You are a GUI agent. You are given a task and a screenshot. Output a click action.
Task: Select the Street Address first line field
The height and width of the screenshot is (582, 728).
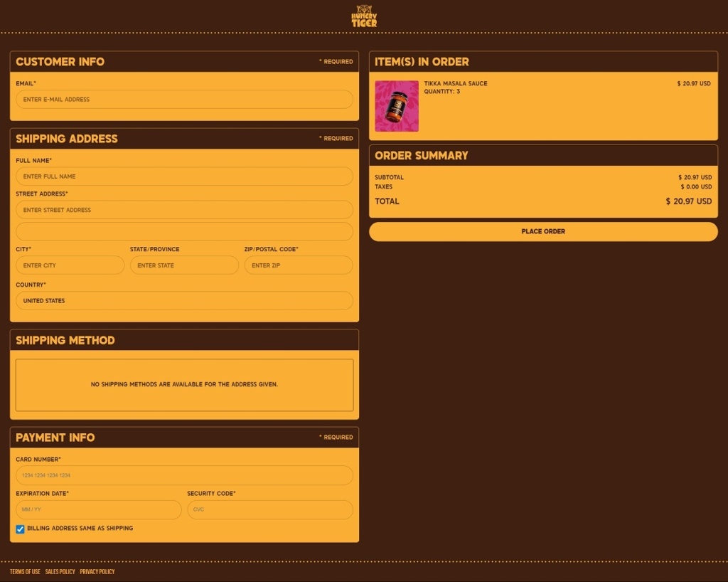184,210
